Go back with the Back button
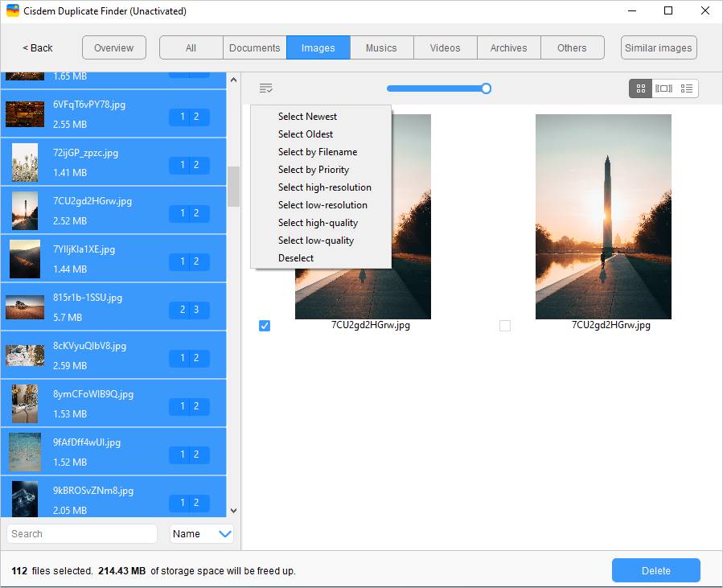Screen dimensions: 723x588 (x=38, y=47)
